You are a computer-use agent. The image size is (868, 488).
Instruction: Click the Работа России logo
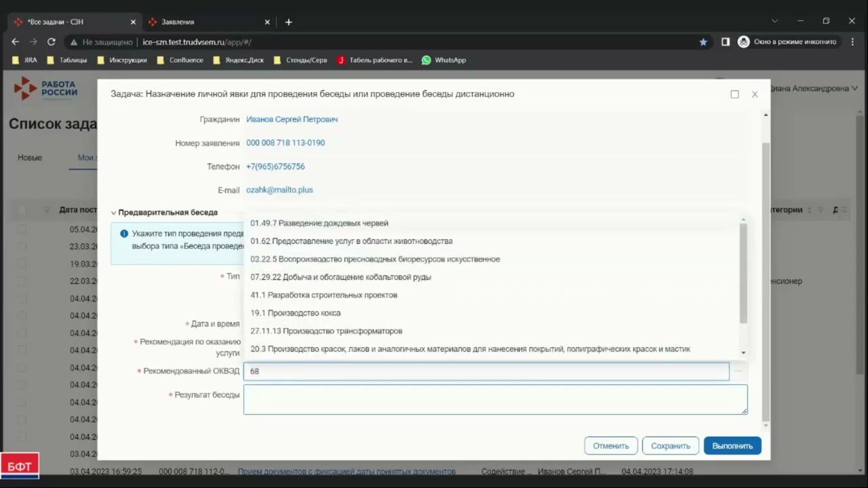pyautogui.click(x=46, y=89)
